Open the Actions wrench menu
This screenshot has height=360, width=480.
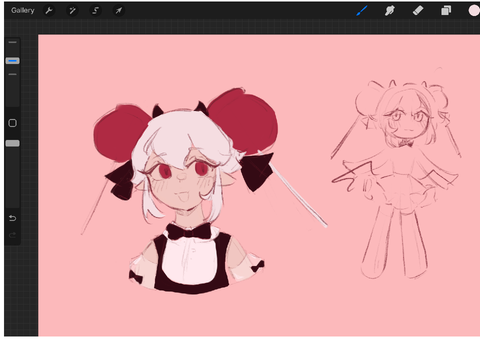click(x=49, y=11)
